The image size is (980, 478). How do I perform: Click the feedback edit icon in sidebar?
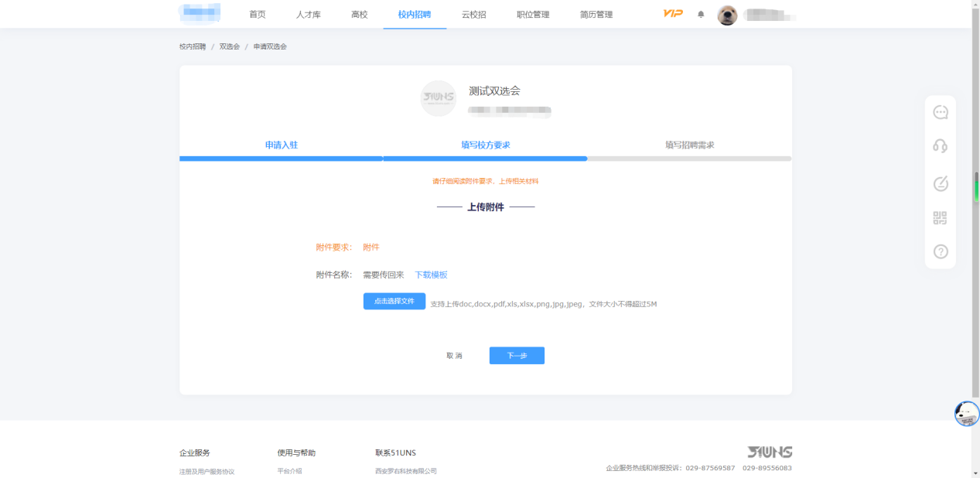tap(940, 183)
